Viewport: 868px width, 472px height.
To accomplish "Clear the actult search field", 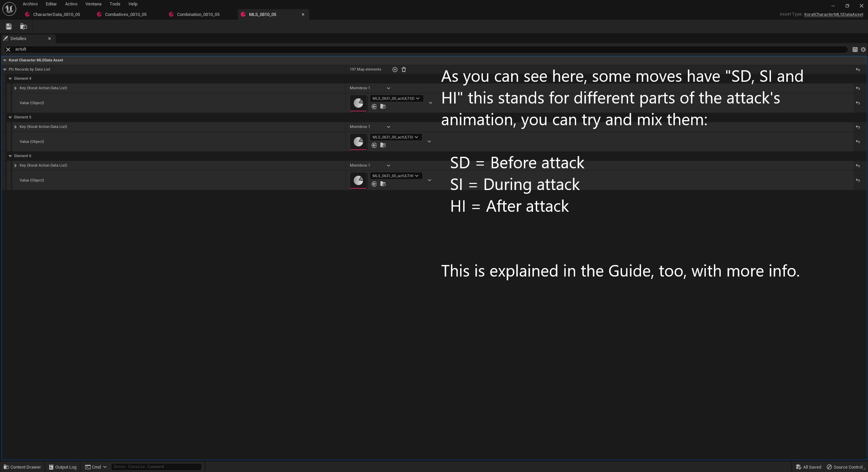I will 8,49.
